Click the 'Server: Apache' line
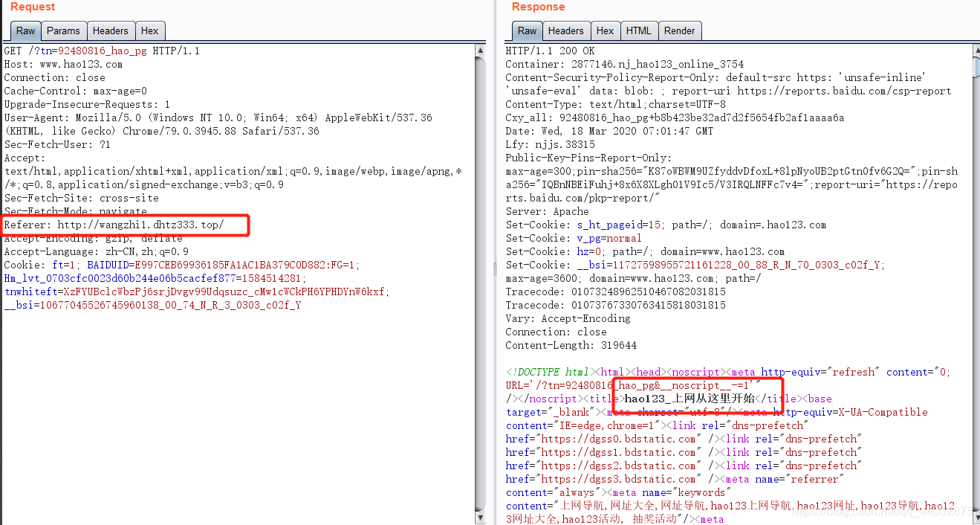The height and width of the screenshot is (525, 980). click(x=547, y=211)
